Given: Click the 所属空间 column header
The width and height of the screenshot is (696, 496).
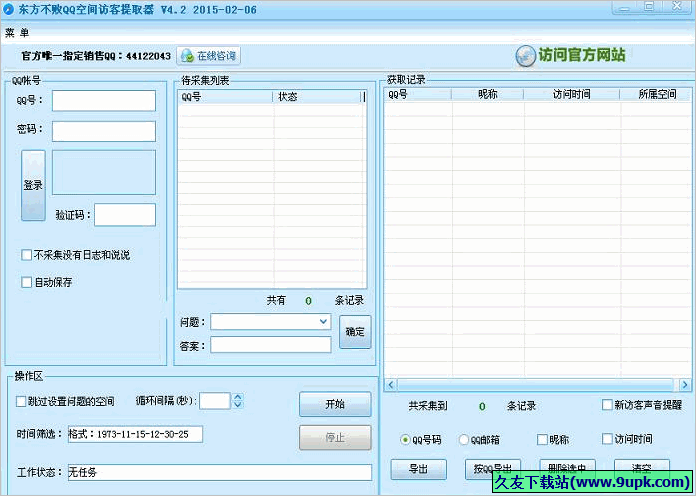Looking at the screenshot, I should (657, 94).
